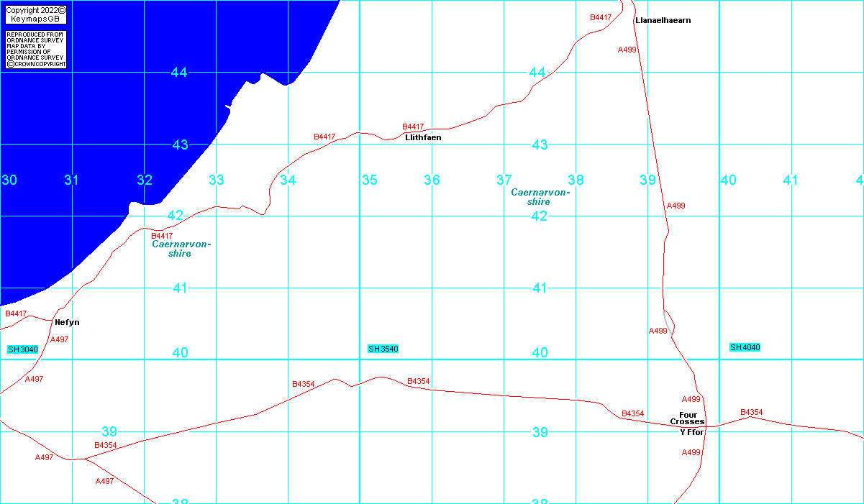
Task: Click the SH3040 tile label
Action: point(22,349)
